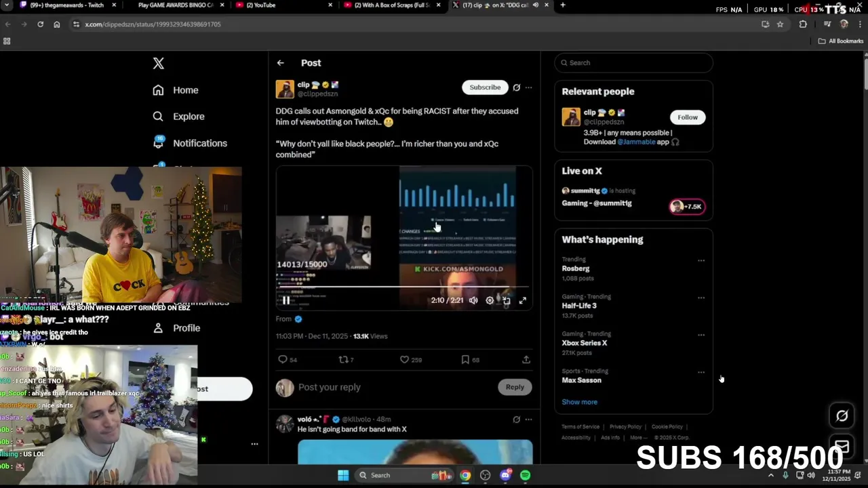
Task: Open Windows Start menu
Action: (343, 475)
